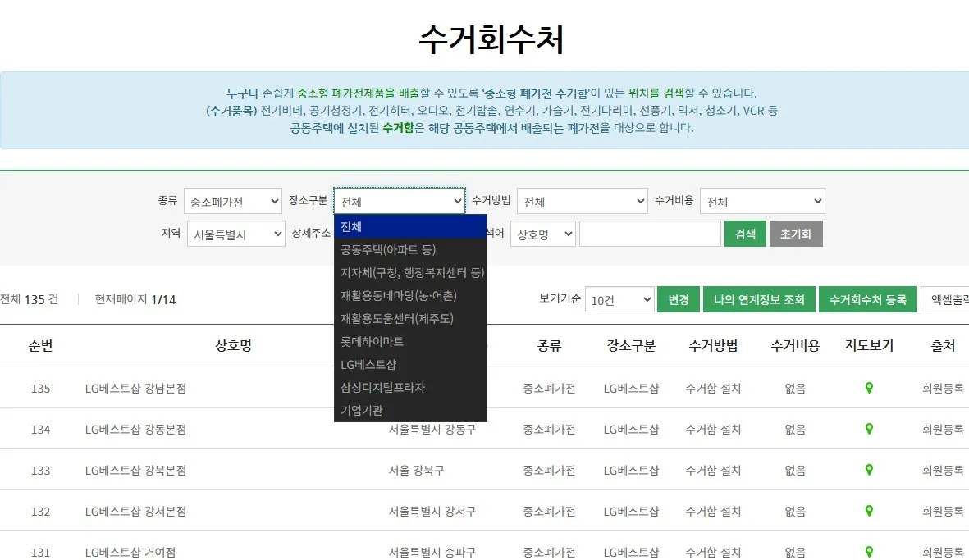Viewport: 969px width, 560px height.
Task: Open the 수거방법 dropdown
Action: tap(583, 201)
